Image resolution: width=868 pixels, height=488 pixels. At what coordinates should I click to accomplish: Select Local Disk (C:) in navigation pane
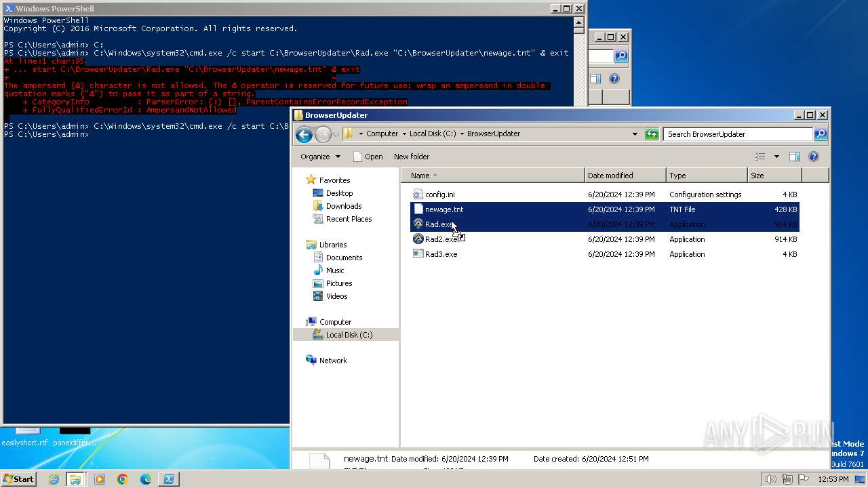pyautogui.click(x=349, y=335)
